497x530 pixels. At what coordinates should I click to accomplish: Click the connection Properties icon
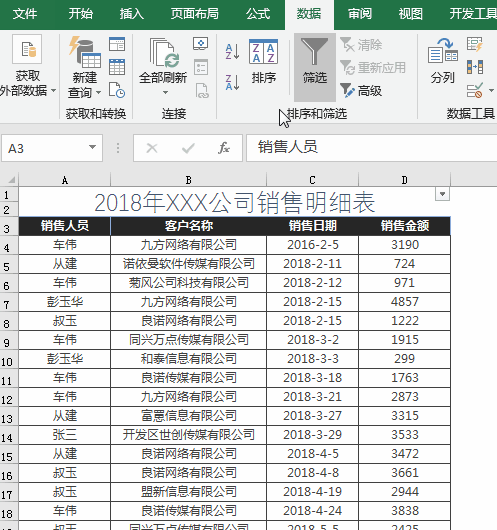[x=201, y=67]
